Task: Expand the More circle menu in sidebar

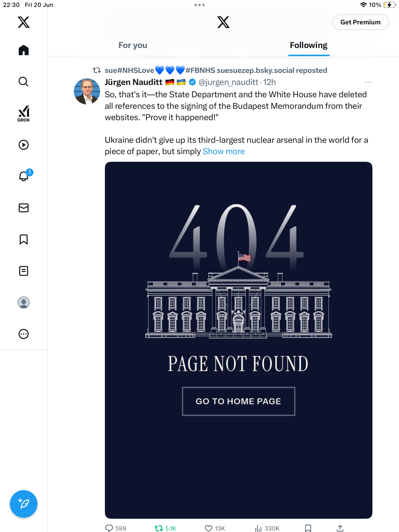Action: point(24,334)
